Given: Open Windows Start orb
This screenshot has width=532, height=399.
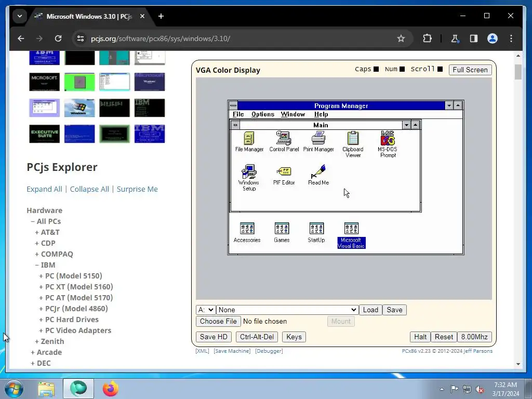Looking at the screenshot, I should pos(14,389).
